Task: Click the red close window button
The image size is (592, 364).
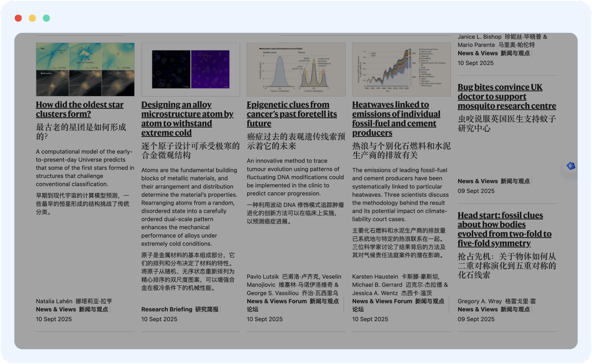Action: (18, 18)
